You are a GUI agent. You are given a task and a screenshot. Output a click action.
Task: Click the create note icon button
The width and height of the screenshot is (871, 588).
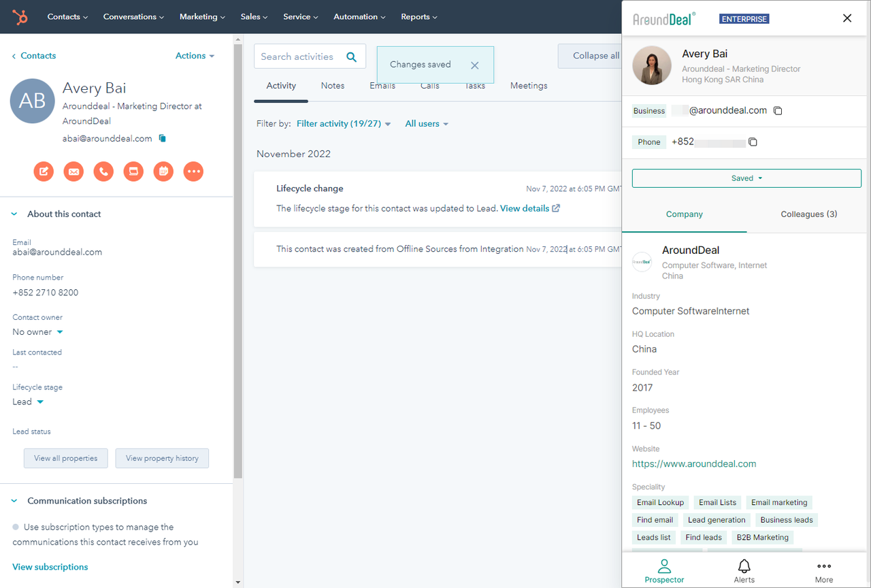[x=44, y=171]
